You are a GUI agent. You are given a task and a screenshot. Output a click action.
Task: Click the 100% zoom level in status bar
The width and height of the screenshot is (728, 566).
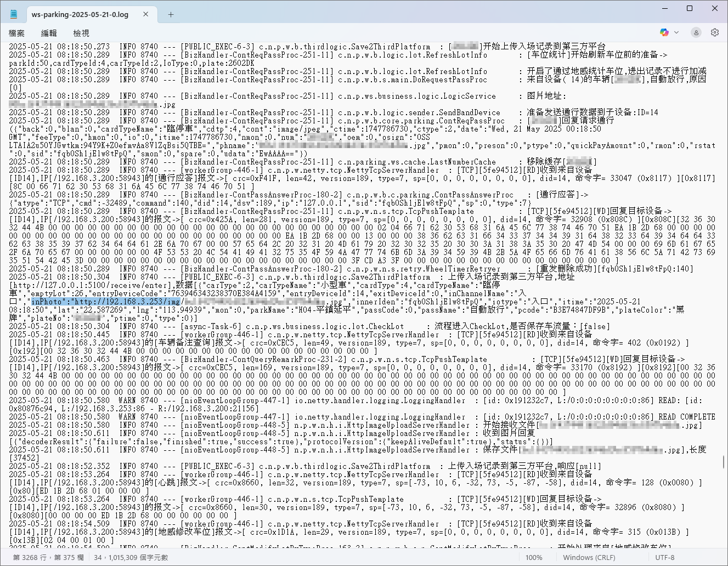pyautogui.click(x=534, y=557)
